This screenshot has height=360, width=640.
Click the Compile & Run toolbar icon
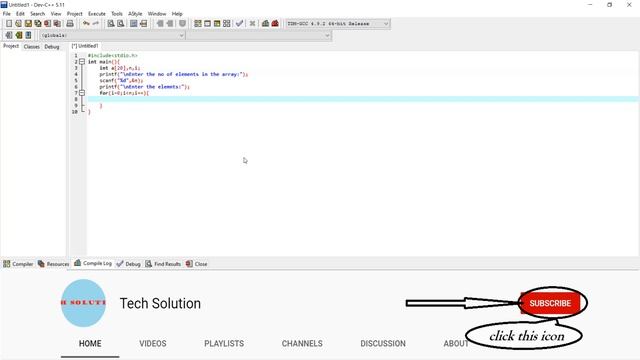pos(217,24)
